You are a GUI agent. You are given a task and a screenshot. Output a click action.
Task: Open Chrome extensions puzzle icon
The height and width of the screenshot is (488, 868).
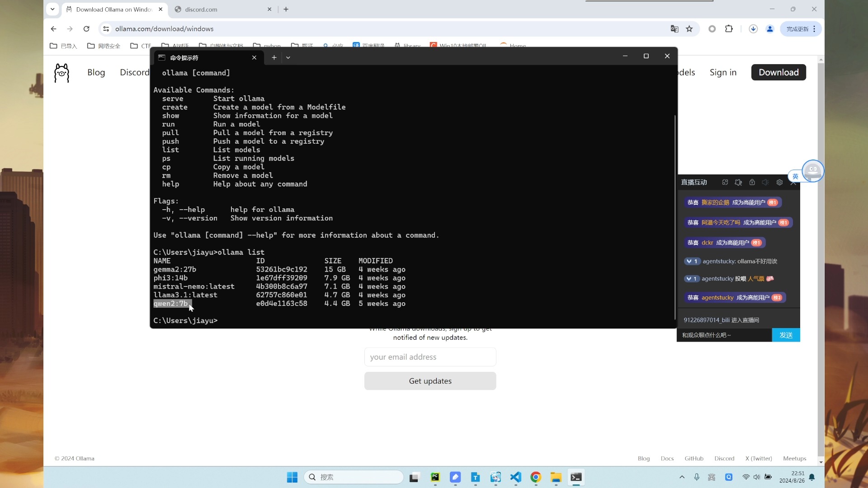pos(729,29)
